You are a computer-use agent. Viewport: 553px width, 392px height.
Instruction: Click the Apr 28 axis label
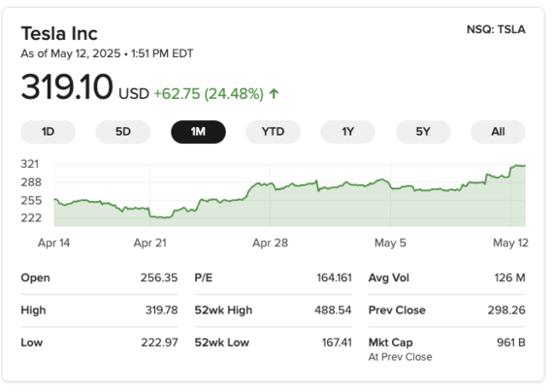click(x=270, y=244)
